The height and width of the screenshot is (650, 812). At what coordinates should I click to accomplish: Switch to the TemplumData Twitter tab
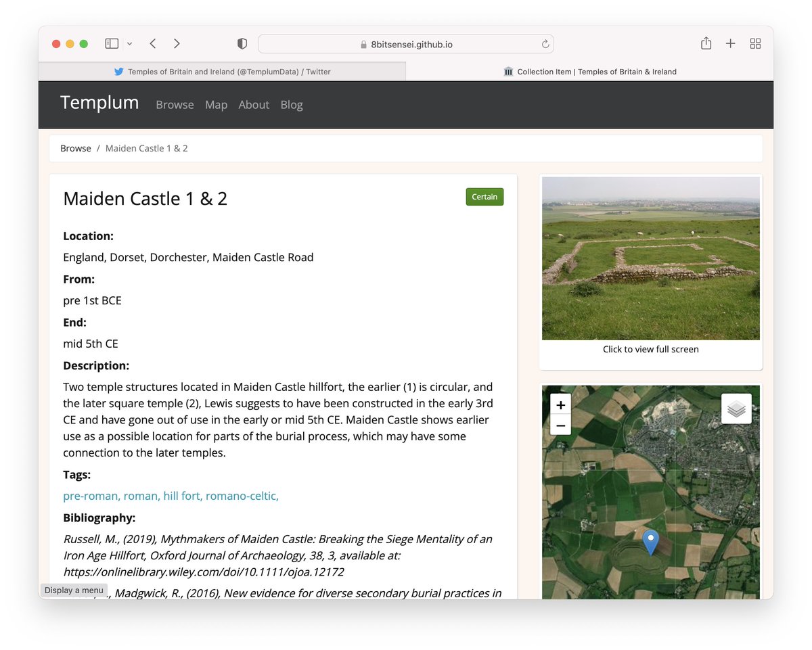click(222, 71)
